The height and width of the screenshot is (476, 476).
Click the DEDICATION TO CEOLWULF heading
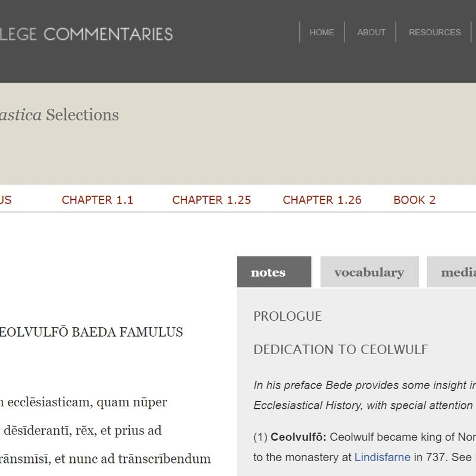click(x=341, y=349)
